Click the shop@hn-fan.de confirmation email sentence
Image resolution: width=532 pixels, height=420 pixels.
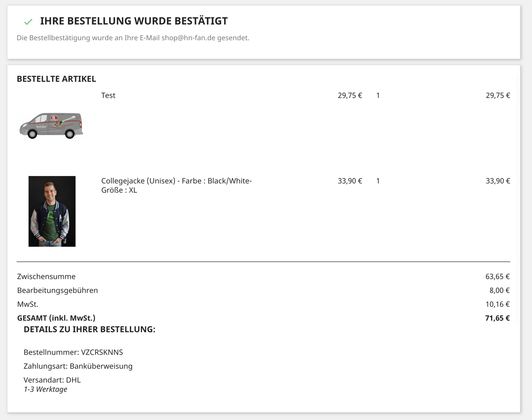click(133, 38)
